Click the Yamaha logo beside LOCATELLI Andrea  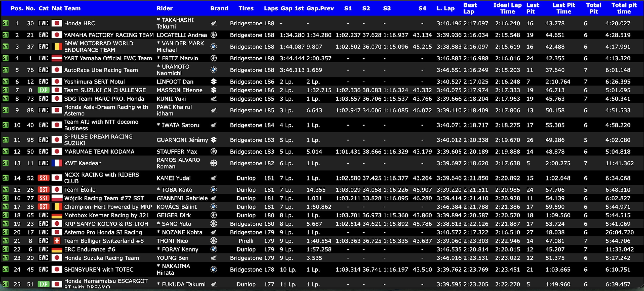(214, 35)
